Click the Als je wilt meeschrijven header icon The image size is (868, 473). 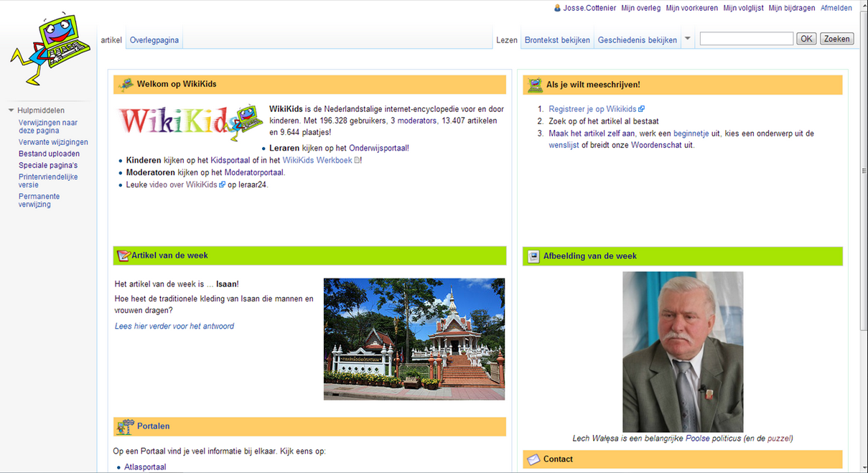(535, 85)
